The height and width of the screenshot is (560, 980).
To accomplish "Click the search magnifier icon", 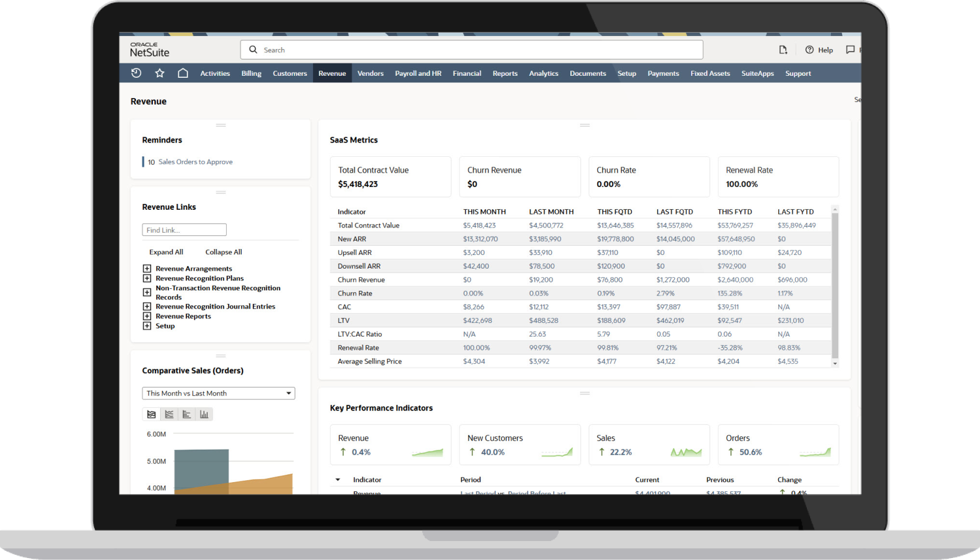I will (x=253, y=50).
